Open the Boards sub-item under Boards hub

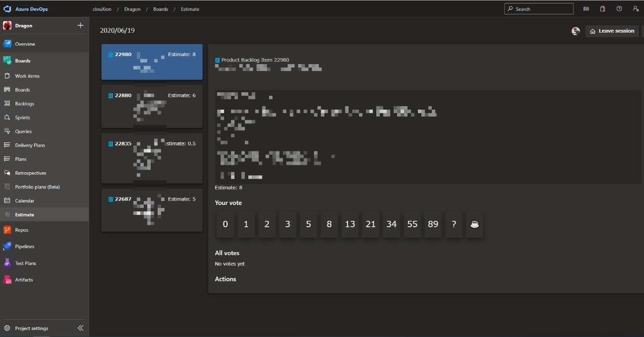coord(45,90)
